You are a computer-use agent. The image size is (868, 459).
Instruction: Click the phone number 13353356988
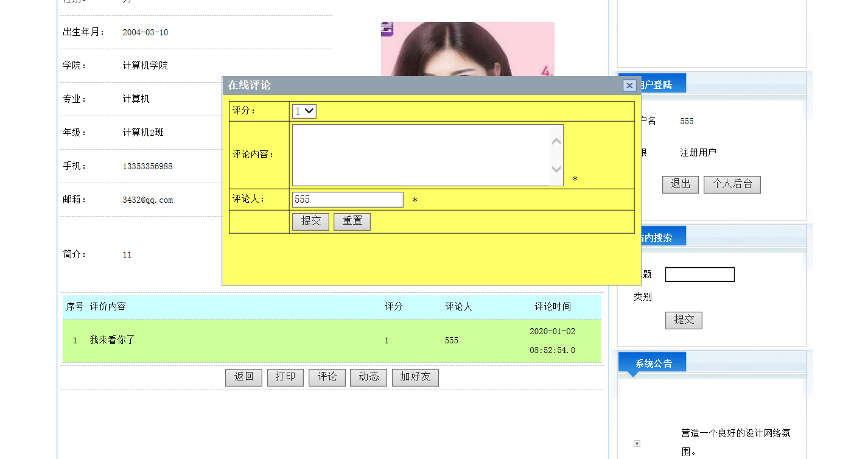pos(147,166)
